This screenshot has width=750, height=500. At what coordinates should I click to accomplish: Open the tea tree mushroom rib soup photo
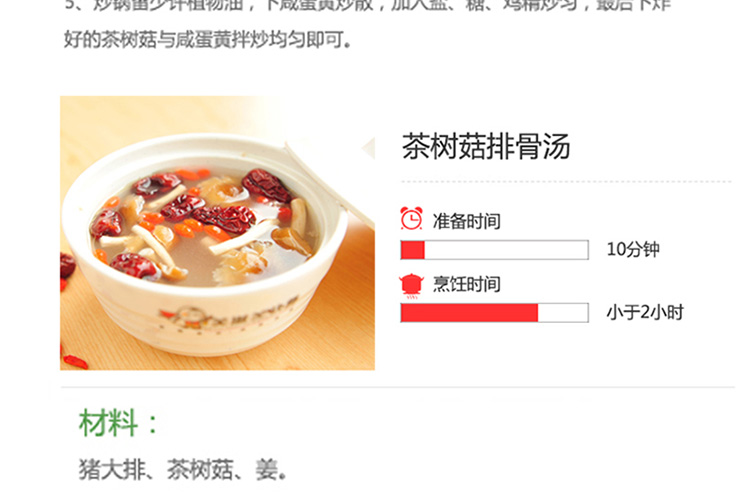click(x=217, y=233)
